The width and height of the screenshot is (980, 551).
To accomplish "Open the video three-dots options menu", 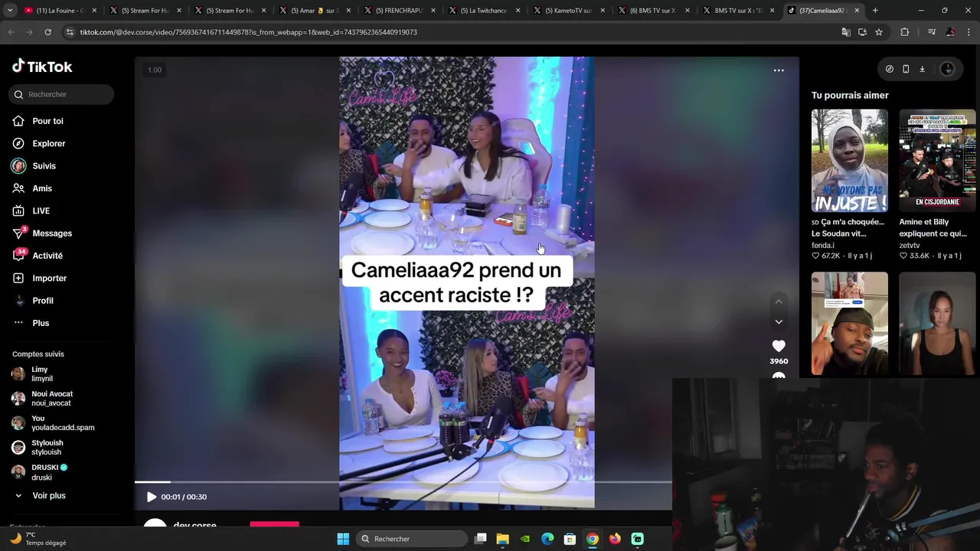I will coord(779,70).
